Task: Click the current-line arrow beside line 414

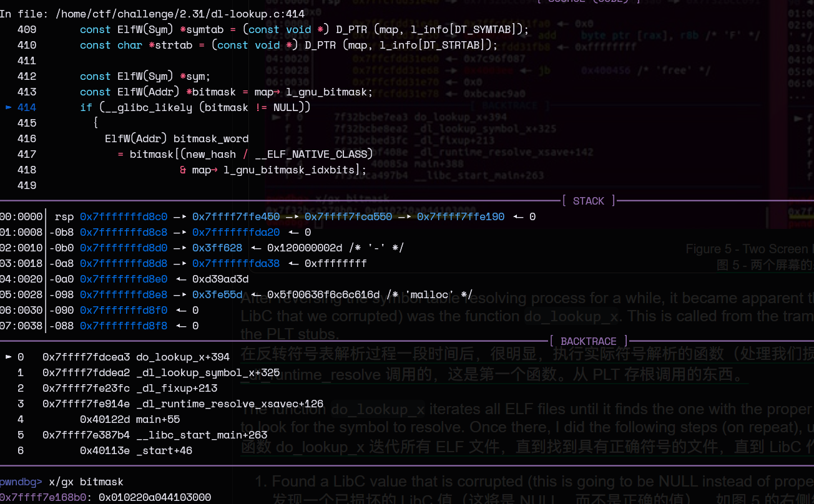Action: pos(9,107)
